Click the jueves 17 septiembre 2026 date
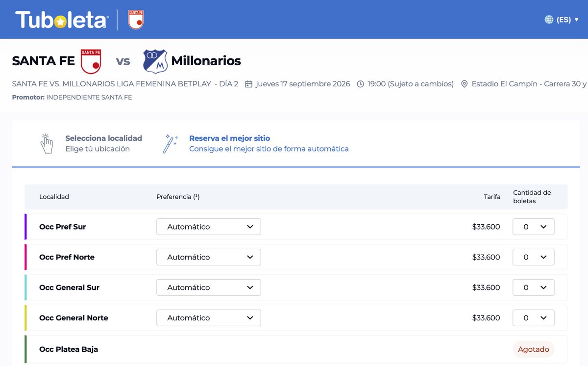Screen dimensions: 588x366 (x=303, y=84)
